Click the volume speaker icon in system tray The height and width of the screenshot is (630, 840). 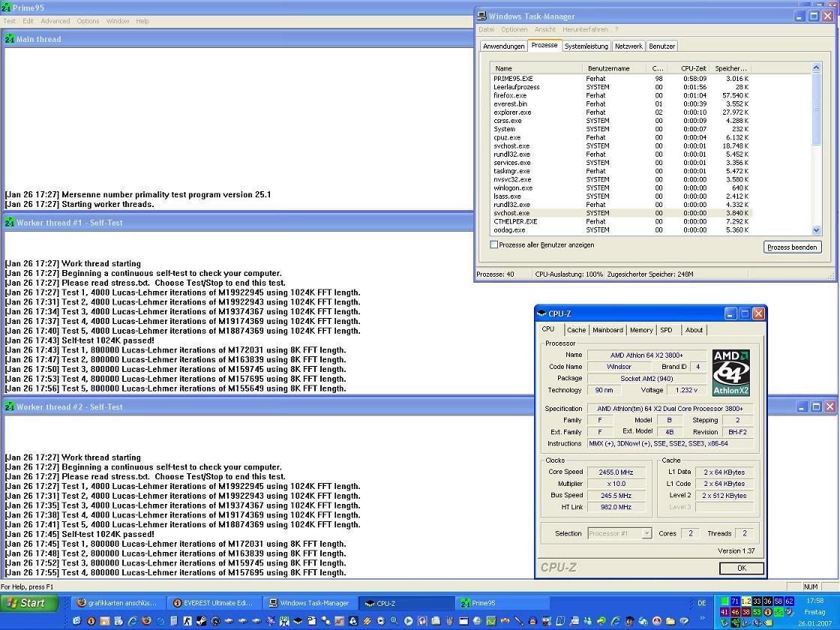point(789,612)
